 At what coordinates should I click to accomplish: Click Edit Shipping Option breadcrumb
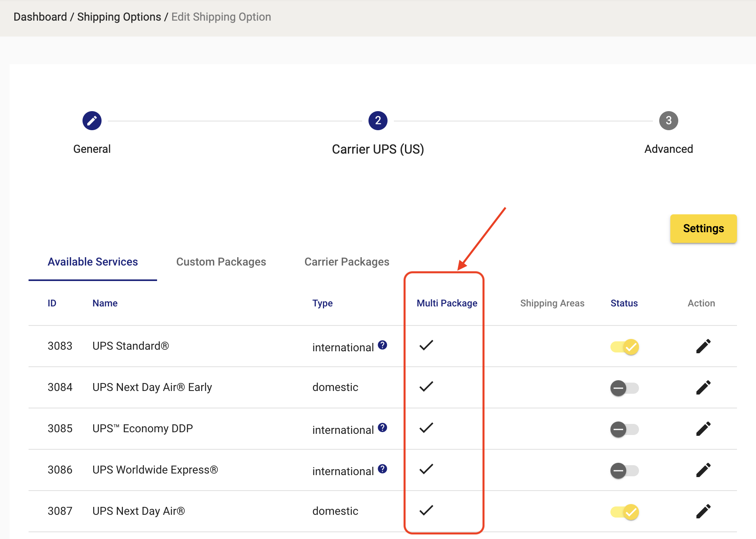[221, 17]
